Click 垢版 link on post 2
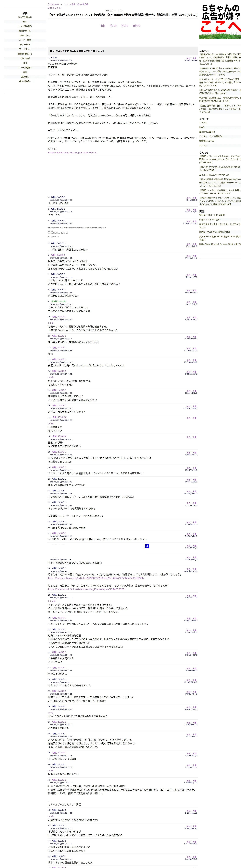The image size is (241, 868). coord(189,198)
